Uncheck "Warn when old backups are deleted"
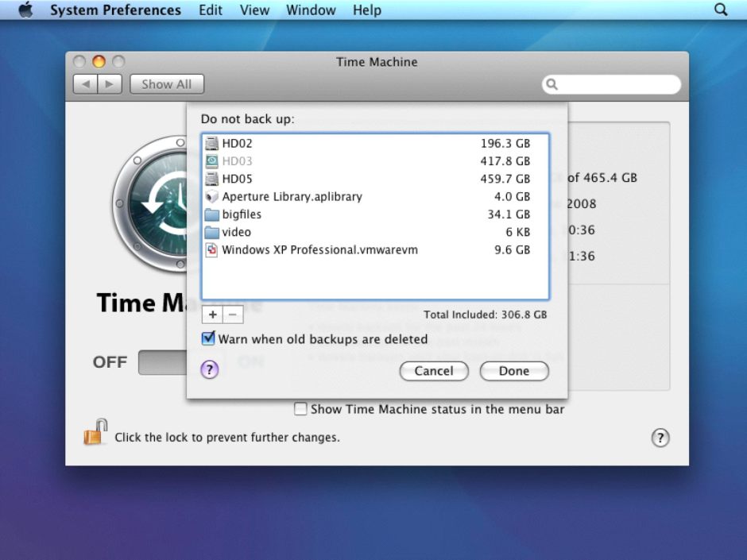 tap(207, 338)
